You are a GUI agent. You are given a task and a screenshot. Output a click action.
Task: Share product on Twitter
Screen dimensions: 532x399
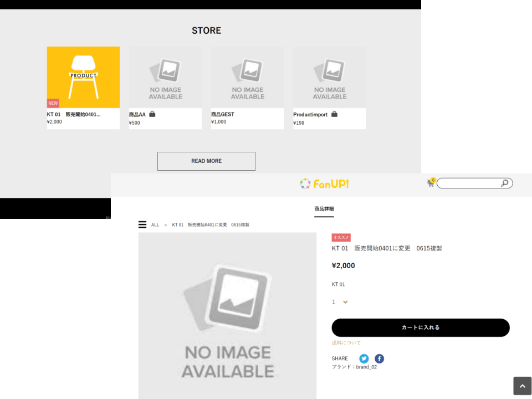364,359
